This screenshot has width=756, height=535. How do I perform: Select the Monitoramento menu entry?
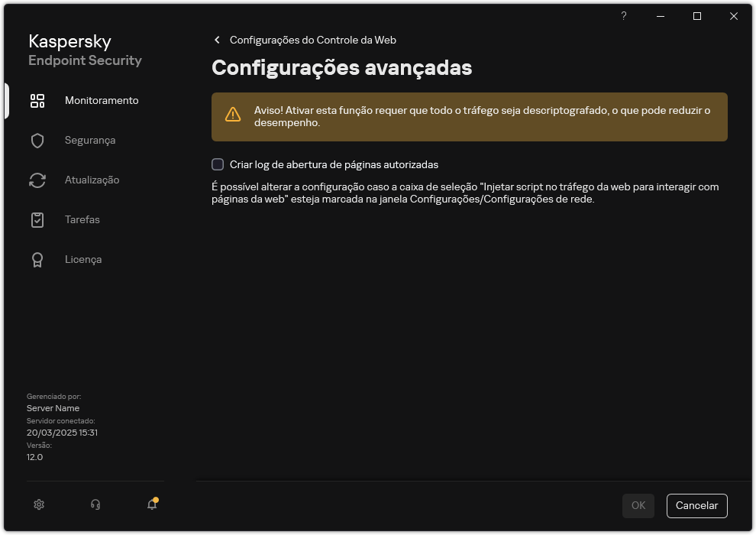pyautogui.click(x=101, y=100)
